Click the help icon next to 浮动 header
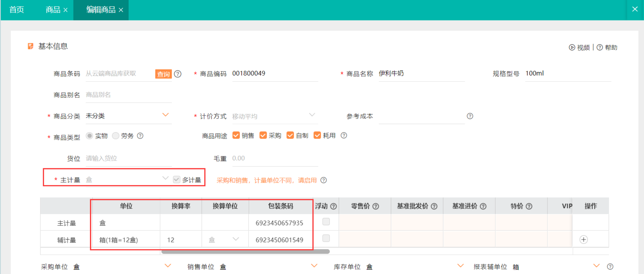Viewport: 644px width, 274px height. (334, 206)
